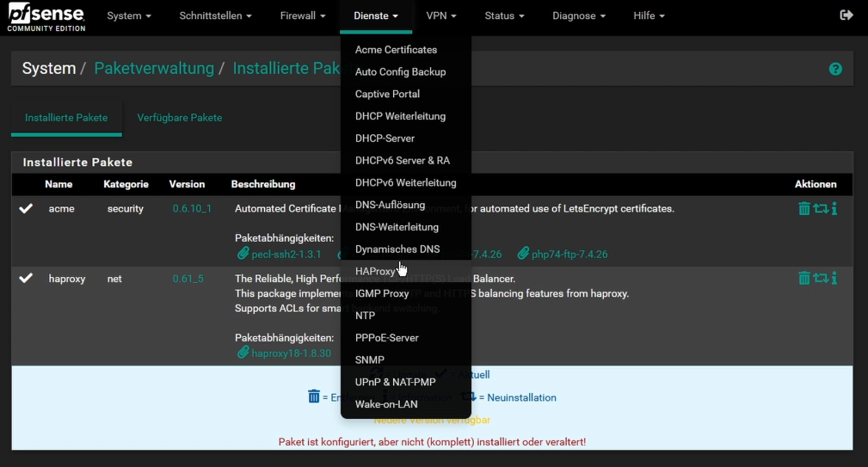
Task: Click the paperclip icon beside php74-ftp-7.4.26
Action: pyautogui.click(x=523, y=254)
